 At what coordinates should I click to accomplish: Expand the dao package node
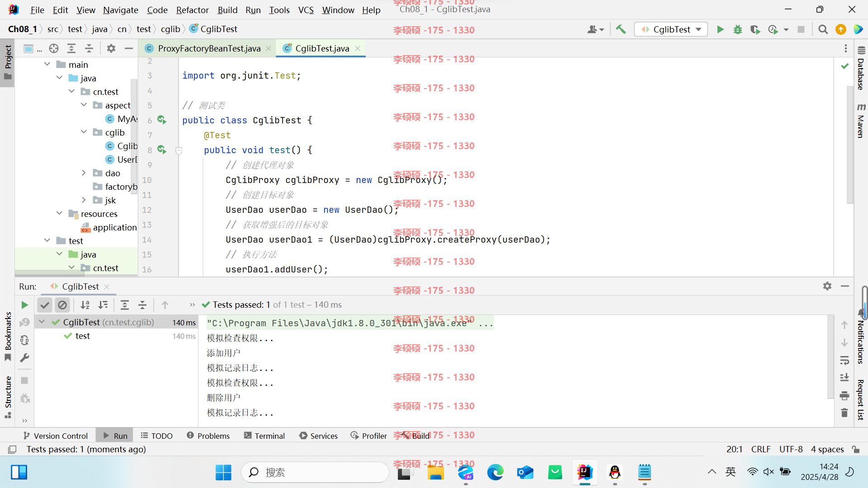(x=84, y=173)
